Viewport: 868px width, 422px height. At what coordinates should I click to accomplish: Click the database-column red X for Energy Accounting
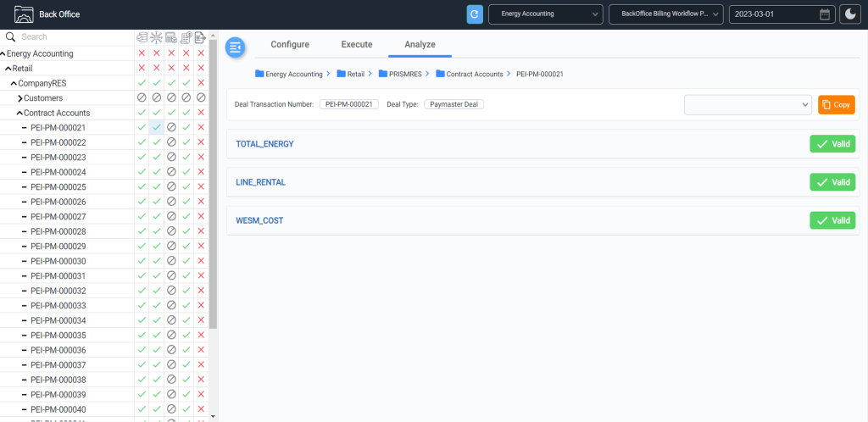coord(142,53)
